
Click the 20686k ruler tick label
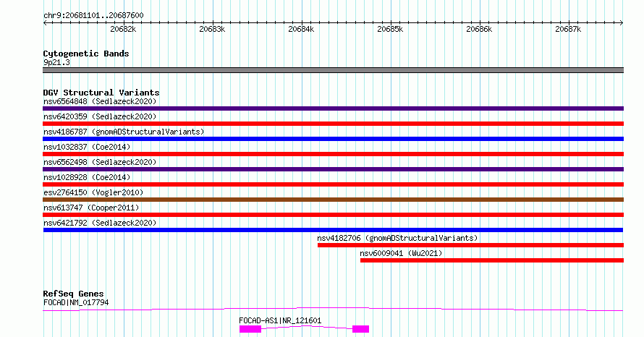[x=479, y=29]
